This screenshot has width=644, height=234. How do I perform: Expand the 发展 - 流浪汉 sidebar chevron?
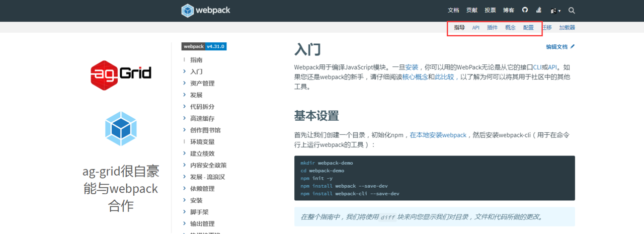coord(185,177)
